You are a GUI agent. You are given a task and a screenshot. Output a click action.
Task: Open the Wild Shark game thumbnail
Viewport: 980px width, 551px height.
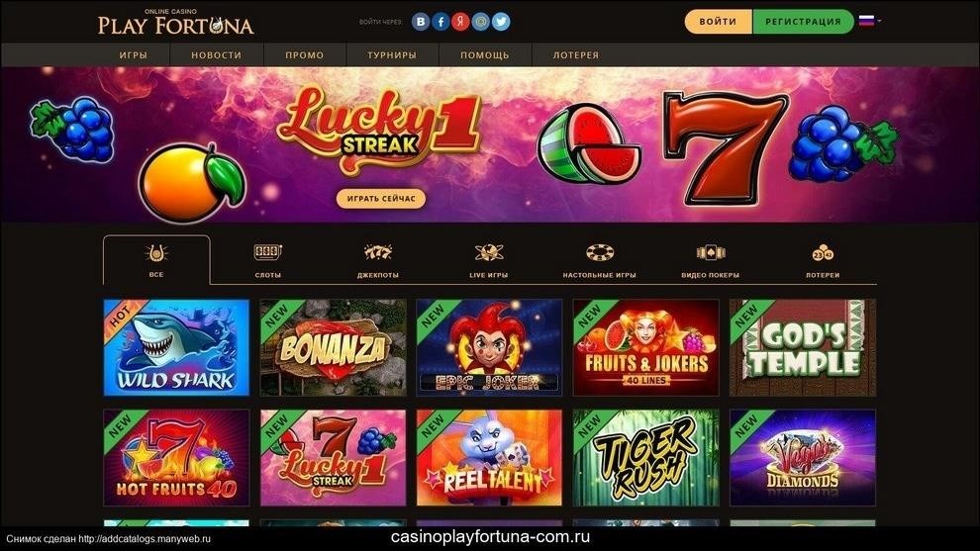pos(176,347)
